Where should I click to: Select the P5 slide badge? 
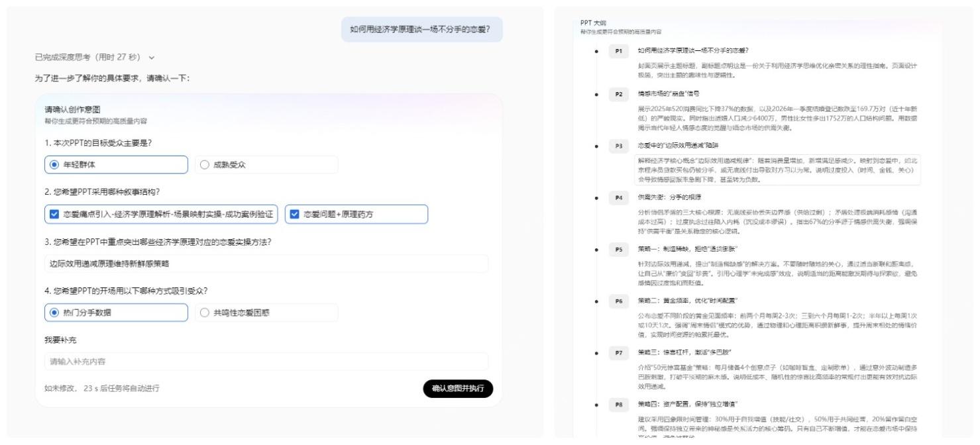[x=619, y=249]
